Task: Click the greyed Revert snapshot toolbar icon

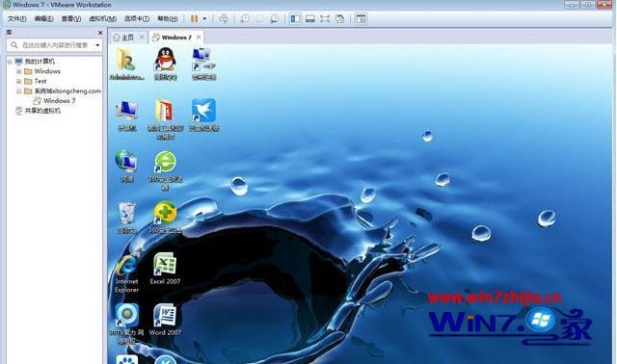Action: tap(259, 18)
